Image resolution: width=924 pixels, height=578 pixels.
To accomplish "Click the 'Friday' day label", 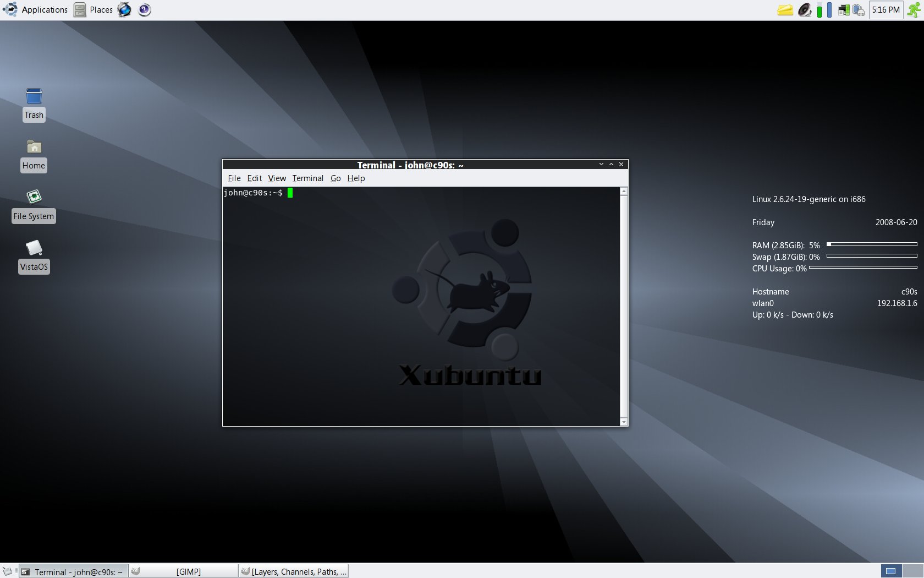I will pos(763,222).
